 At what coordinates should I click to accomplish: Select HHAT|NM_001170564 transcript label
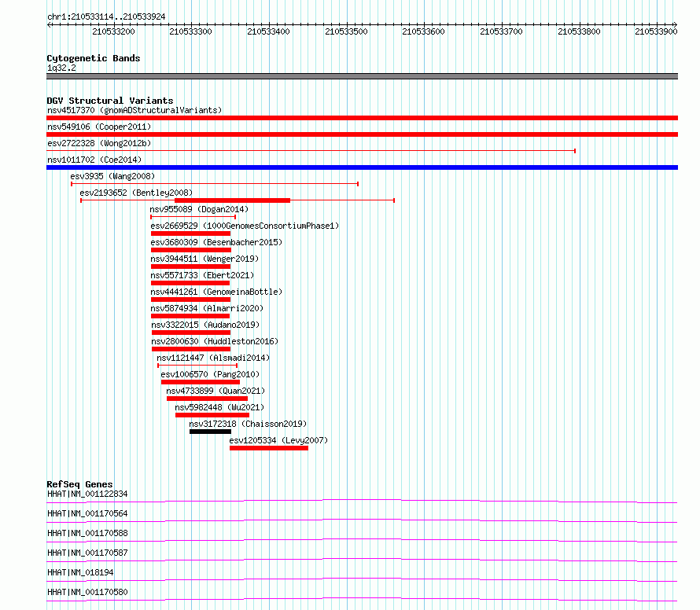click(x=87, y=513)
